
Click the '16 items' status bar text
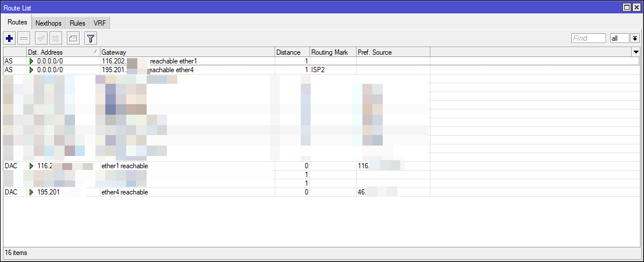click(16, 253)
